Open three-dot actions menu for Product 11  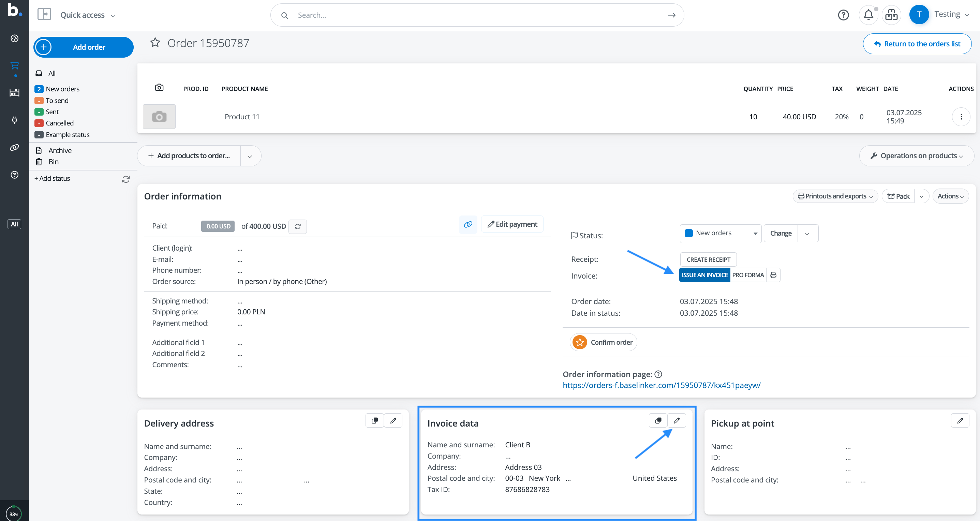click(x=961, y=117)
